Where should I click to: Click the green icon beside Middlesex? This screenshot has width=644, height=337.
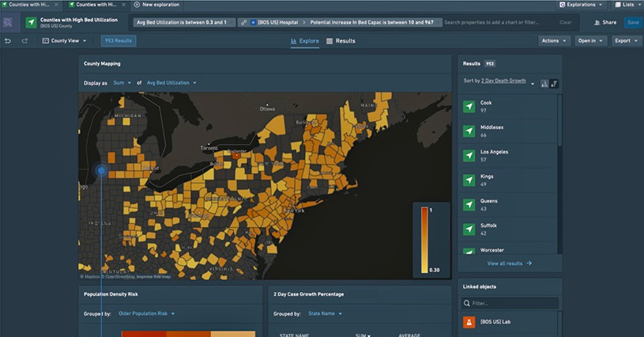click(x=469, y=131)
